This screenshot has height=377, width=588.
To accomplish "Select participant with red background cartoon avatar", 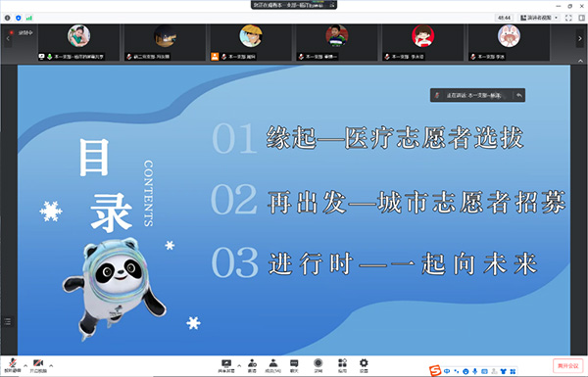I will point(423,36).
